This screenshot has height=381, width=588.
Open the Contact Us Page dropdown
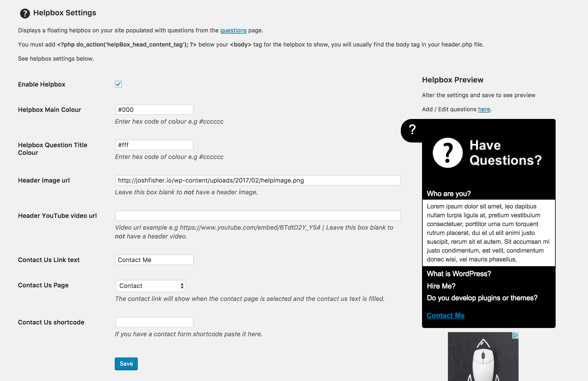pyautogui.click(x=150, y=286)
